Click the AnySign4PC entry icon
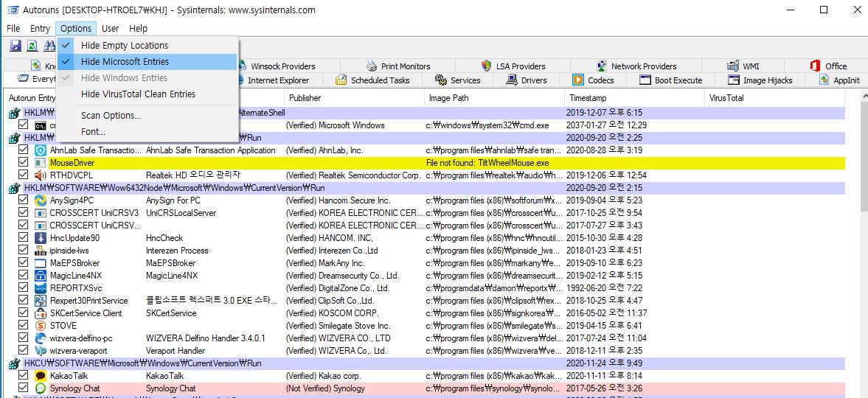This screenshot has width=868, height=398. 41,200
